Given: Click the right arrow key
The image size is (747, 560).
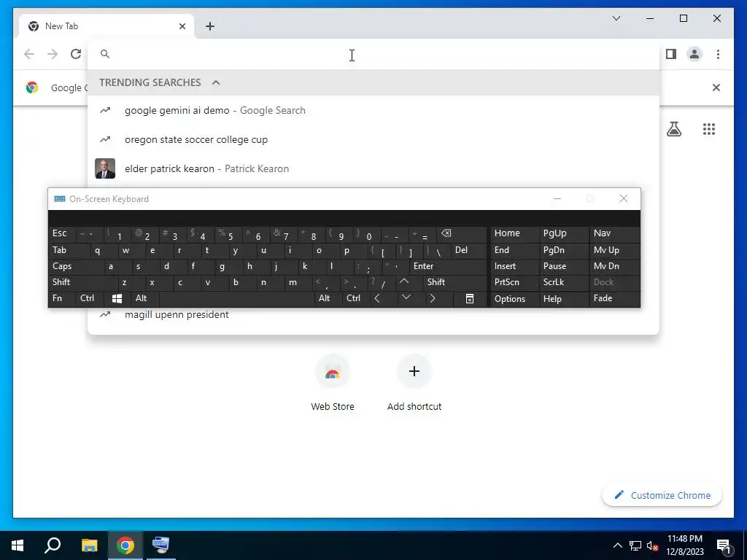Looking at the screenshot, I should [438, 298].
